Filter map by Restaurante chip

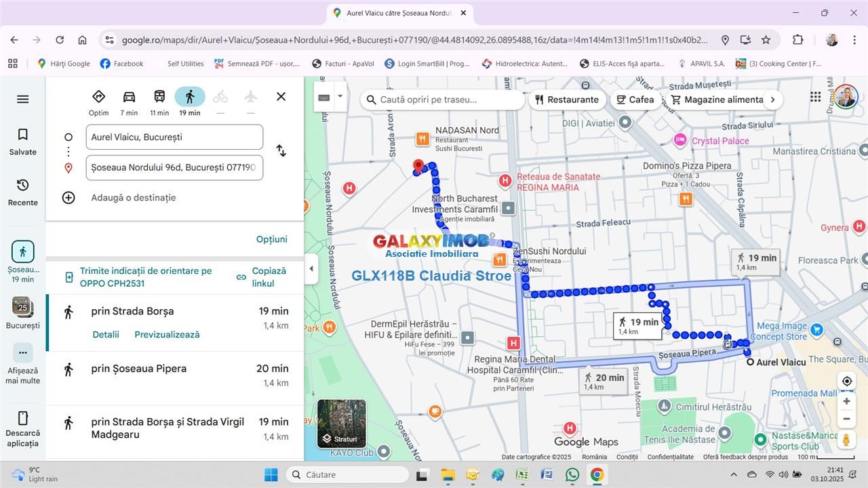[x=567, y=100]
